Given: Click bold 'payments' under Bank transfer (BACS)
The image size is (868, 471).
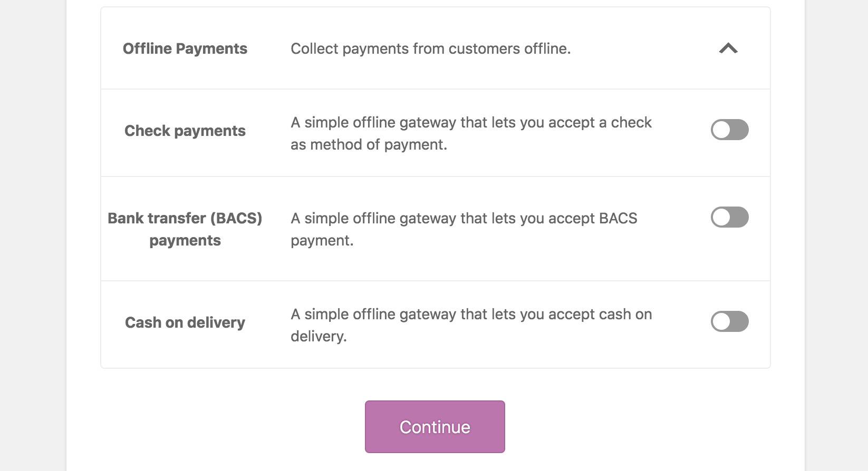Looking at the screenshot, I should coord(185,240).
